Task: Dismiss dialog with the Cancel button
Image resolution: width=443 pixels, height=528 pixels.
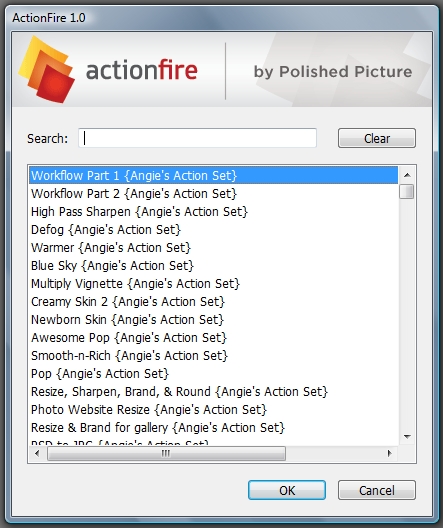Action: 377,490
